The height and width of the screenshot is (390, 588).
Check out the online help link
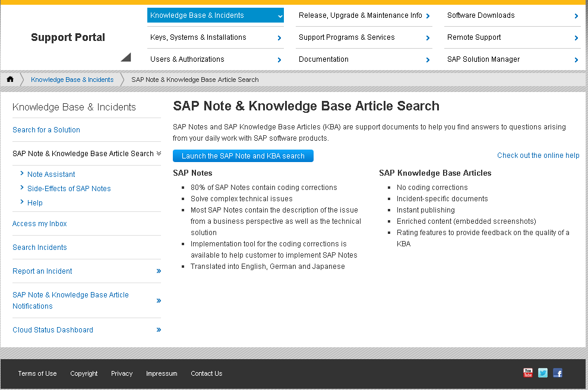coord(538,156)
